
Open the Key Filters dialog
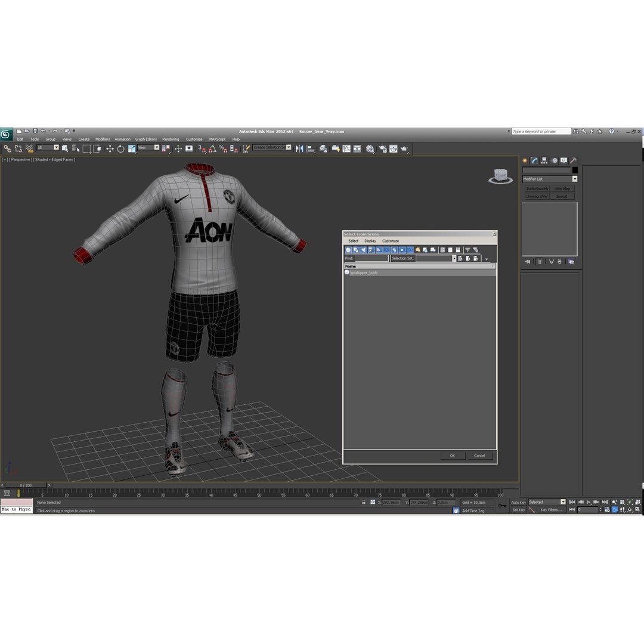point(550,510)
